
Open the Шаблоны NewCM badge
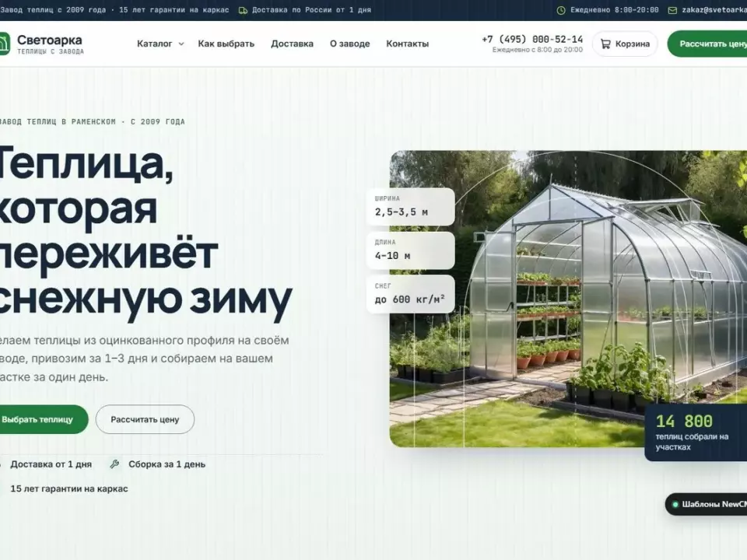pyautogui.click(x=706, y=504)
